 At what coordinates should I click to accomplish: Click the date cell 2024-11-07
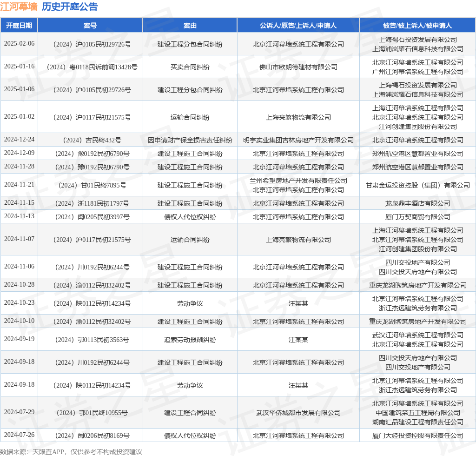pos(19,239)
